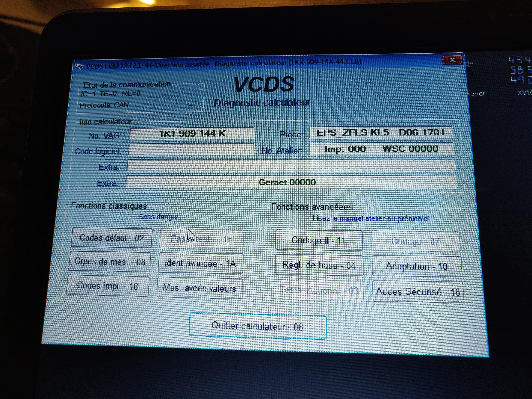
Task: Click the No. Atelier WSC field
Action: (x=381, y=149)
